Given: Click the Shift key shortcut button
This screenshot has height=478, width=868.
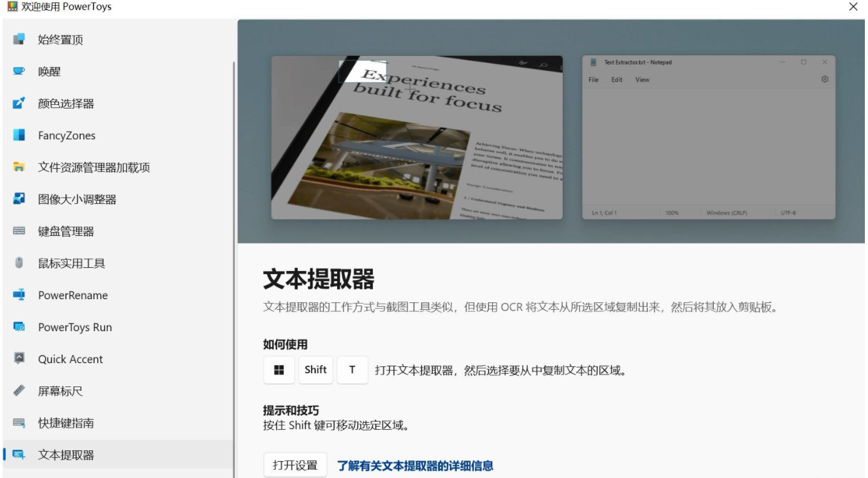Looking at the screenshot, I should (x=315, y=370).
